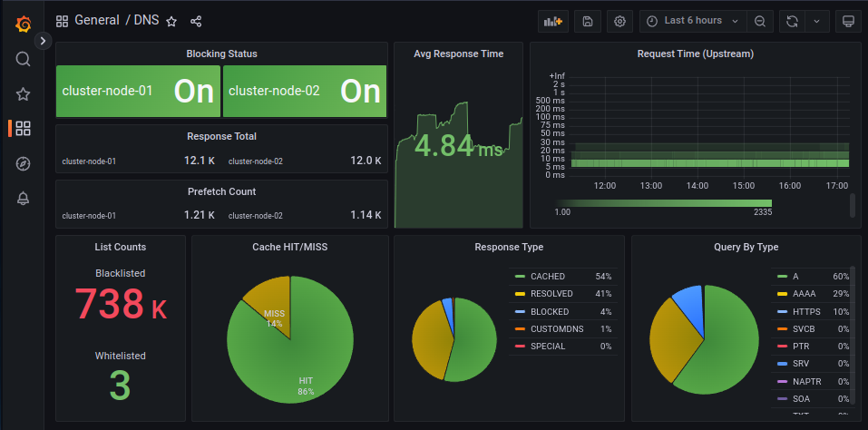The width and height of the screenshot is (868, 430).
Task: Open the Response Type panel title menu
Action: (509, 247)
